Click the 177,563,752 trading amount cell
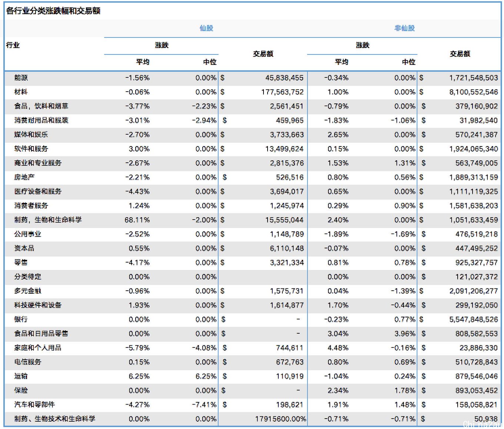This screenshot has width=504, height=429. click(282, 92)
